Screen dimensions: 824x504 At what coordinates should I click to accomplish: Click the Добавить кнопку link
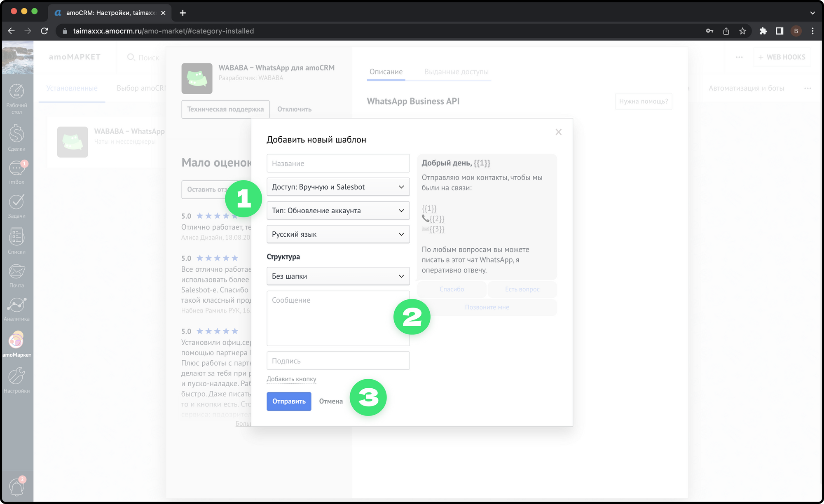click(291, 379)
